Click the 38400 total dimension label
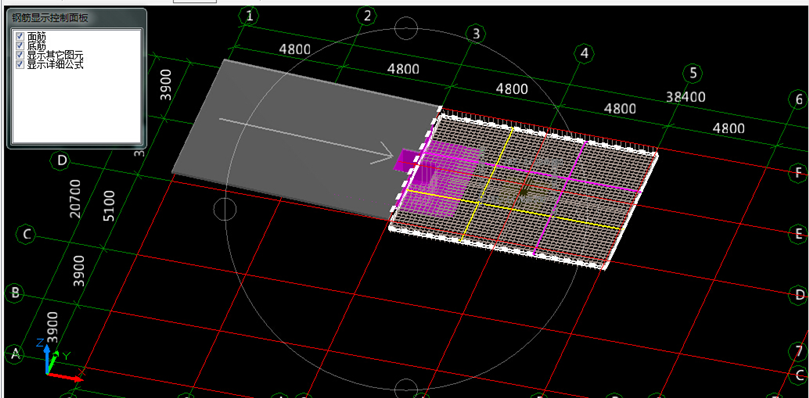The height and width of the screenshot is (398, 809). [686, 97]
